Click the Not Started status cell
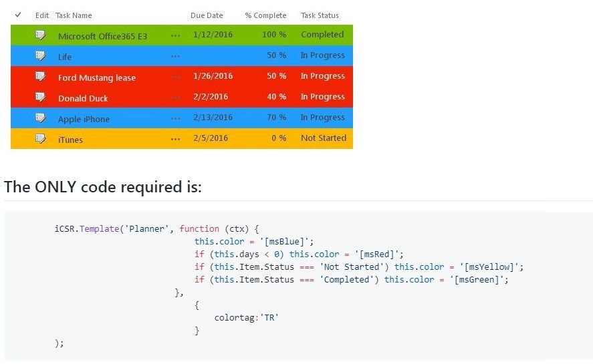This screenshot has width=593, height=364. coord(324,138)
